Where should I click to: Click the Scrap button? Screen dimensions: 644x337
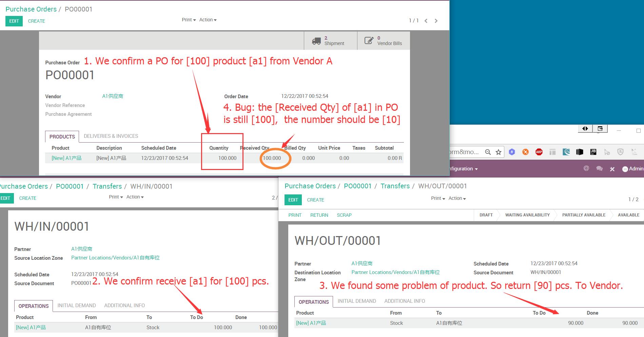pos(344,215)
